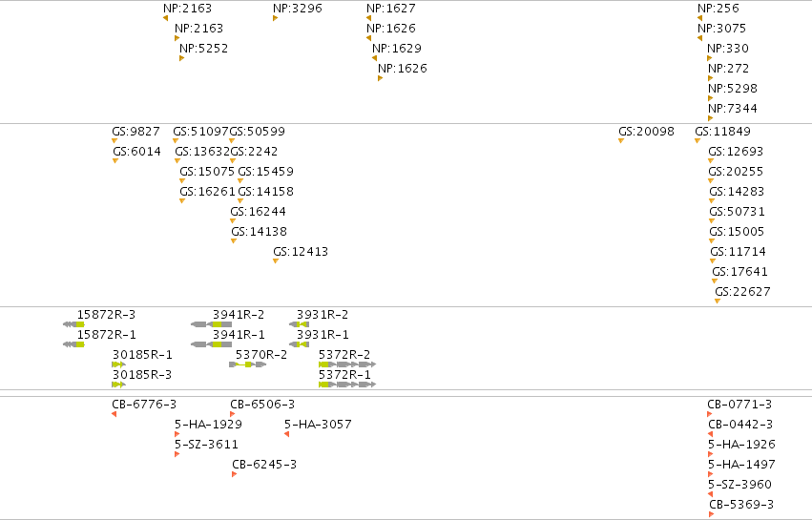Click the 30185R-3 transcript glyph
This screenshot has width=812, height=520.
tap(118, 385)
